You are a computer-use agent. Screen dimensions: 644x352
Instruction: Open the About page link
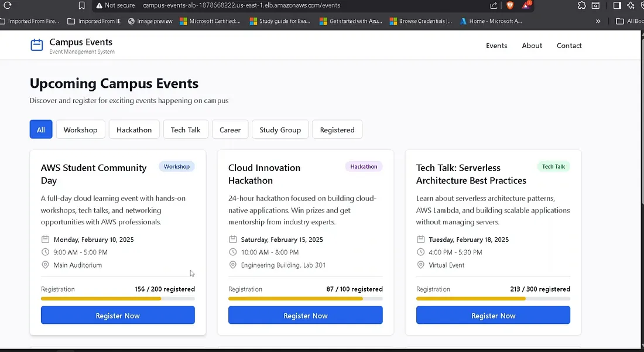coord(532,46)
